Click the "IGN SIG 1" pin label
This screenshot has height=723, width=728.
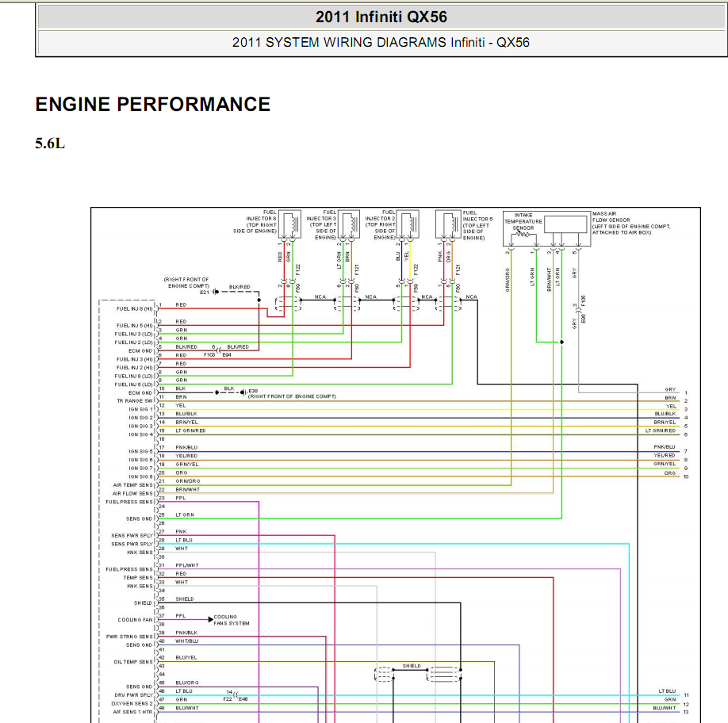point(140,409)
